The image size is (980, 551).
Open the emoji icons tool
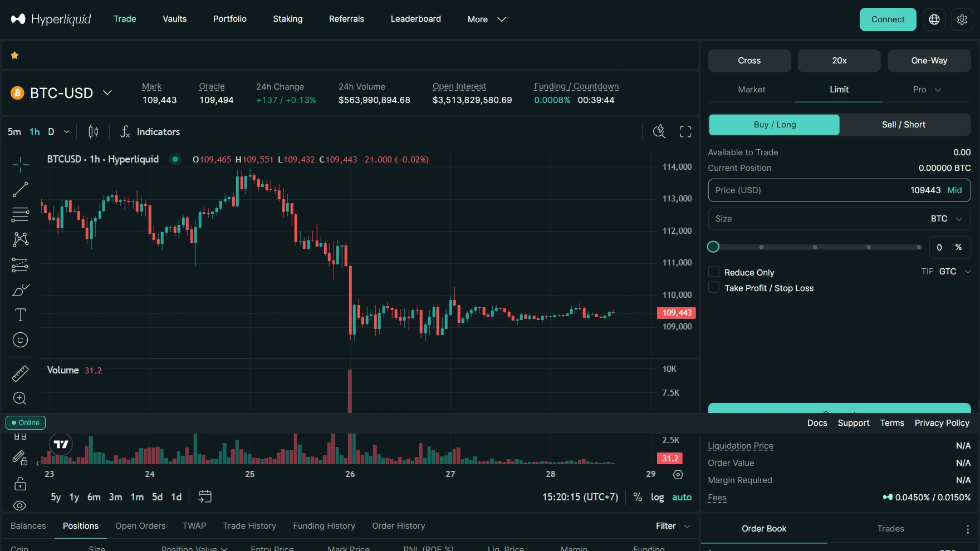click(x=21, y=340)
